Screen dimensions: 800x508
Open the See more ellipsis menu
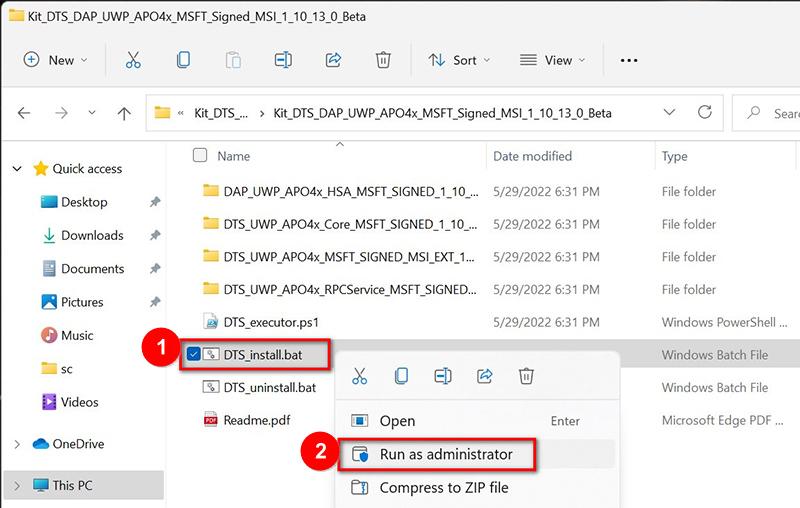[629, 60]
